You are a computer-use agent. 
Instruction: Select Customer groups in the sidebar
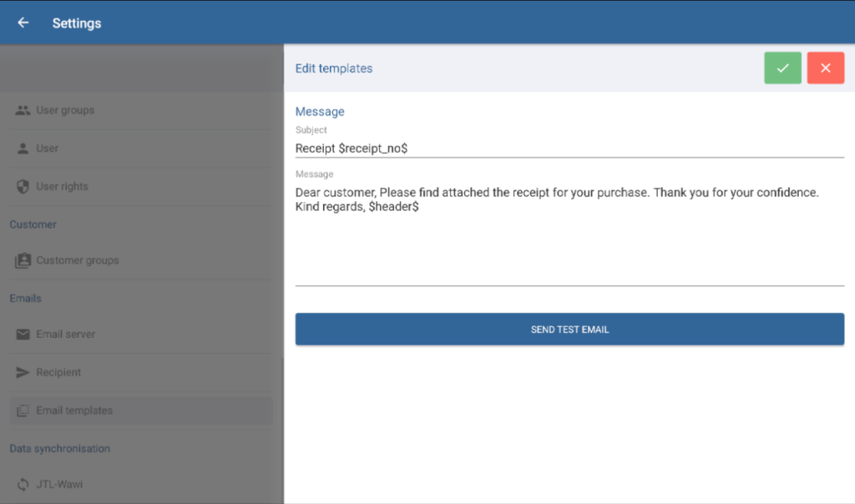point(78,260)
